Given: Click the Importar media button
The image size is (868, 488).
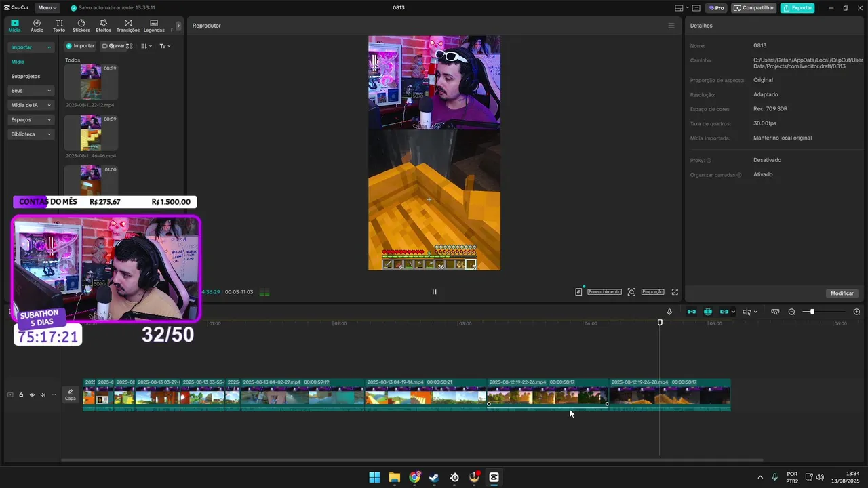Looking at the screenshot, I should click(80, 46).
